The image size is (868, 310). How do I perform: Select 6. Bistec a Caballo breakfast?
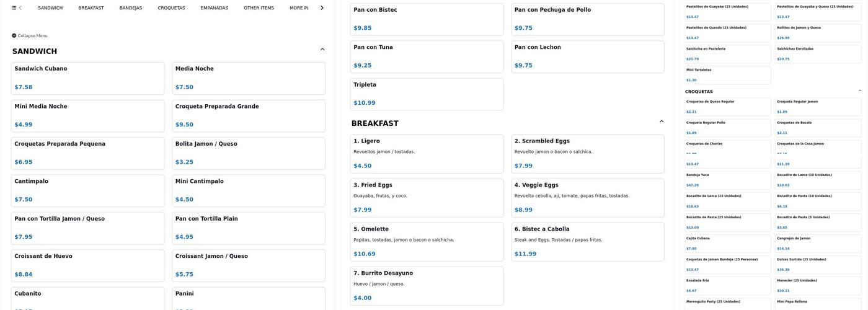coord(587,241)
